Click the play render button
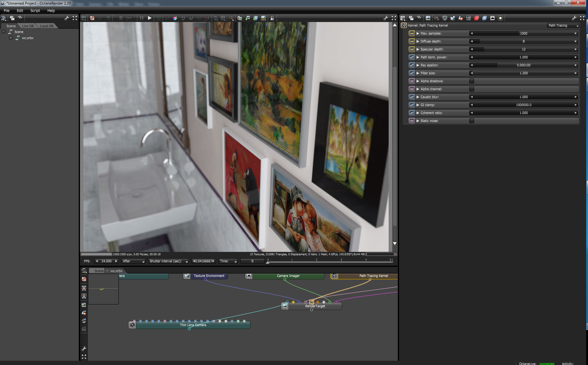Image resolution: width=588 pixels, height=365 pixels. click(x=150, y=18)
